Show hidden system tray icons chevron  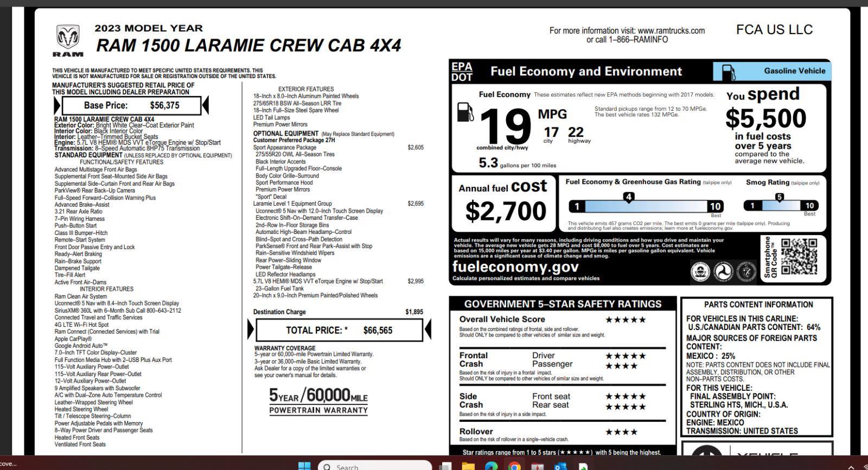pyautogui.click(x=851, y=467)
